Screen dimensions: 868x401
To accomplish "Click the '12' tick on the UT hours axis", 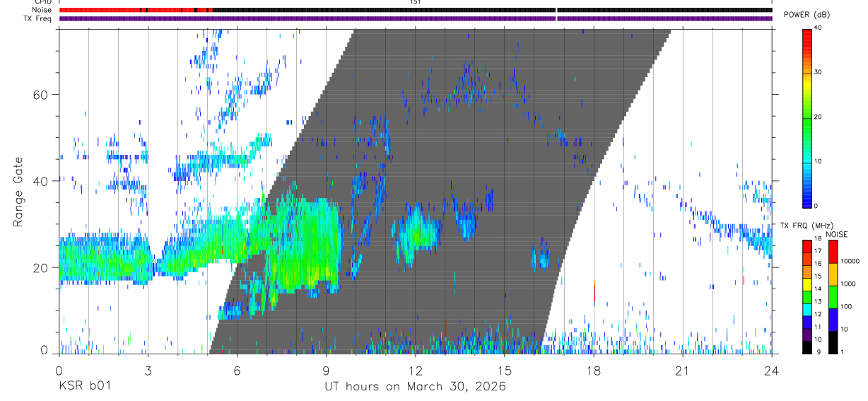I will point(416,369).
